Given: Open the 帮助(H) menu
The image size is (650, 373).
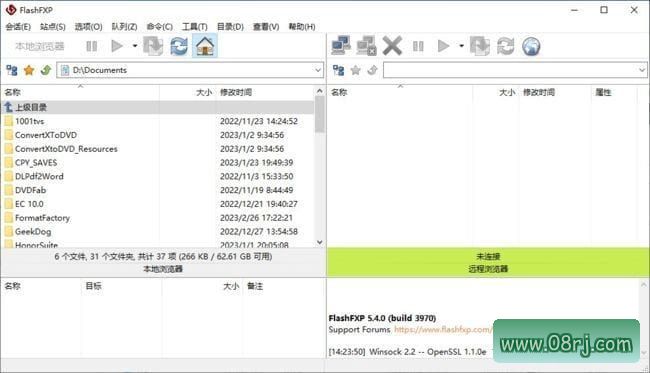Looking at the screenshot, I should [x=302, y=27].
